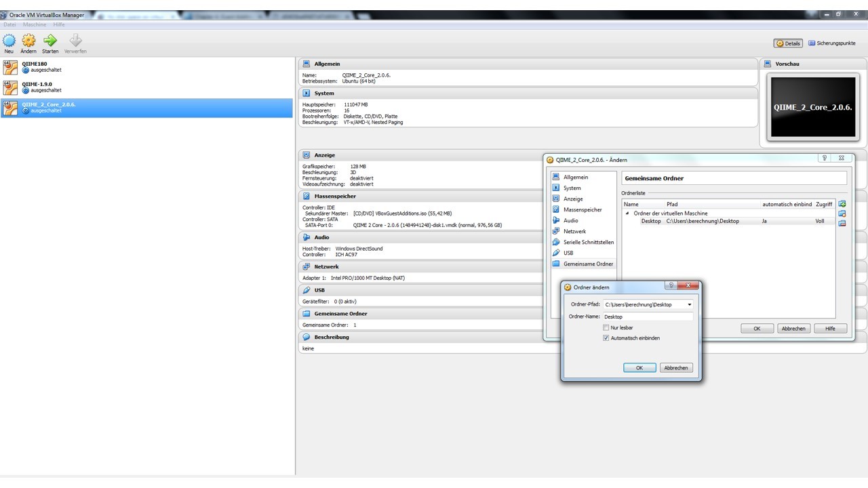Click the Ordner-Name input field
This screenshot has height=488, width=868.
pyautogui.click(x=648, y=317)
